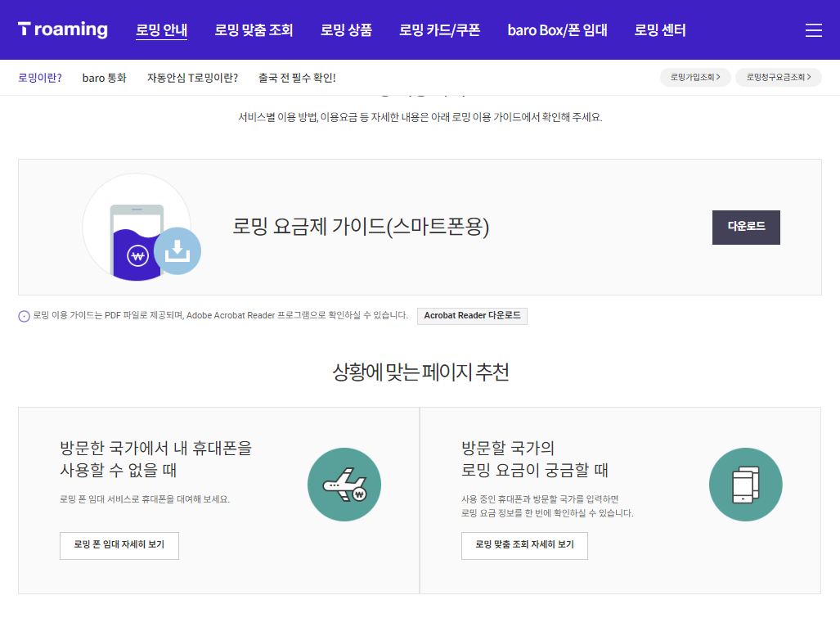Open the 로밍 센터 navigation entry

[x=659, y=29]
